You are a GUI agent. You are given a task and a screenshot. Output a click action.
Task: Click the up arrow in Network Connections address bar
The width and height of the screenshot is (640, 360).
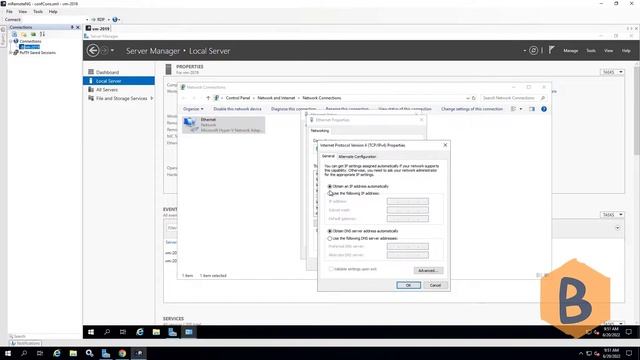pyautogui.click(x=208, y=98)
